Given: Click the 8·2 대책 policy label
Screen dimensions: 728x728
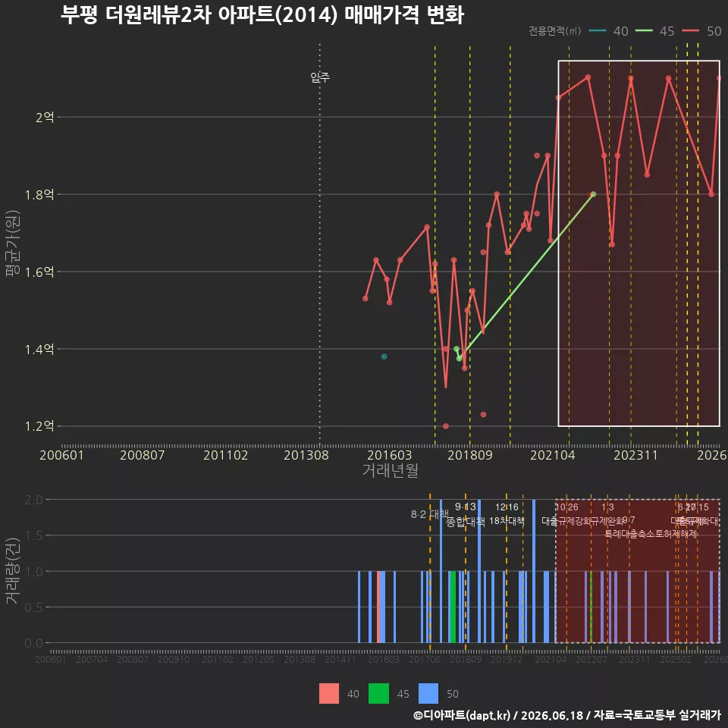Looking at the screenshot, I should pyautogui.click(x=429, y=514).
